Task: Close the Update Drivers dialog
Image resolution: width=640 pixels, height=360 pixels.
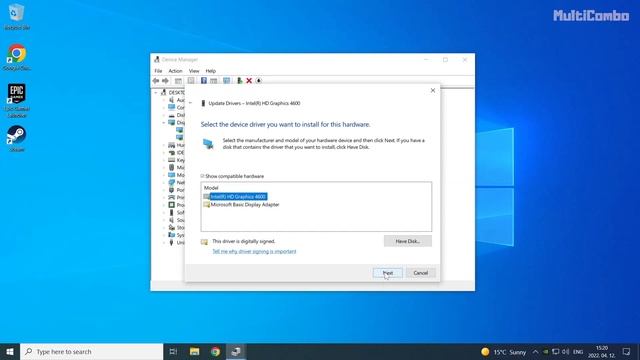Action: coord(433,90)
